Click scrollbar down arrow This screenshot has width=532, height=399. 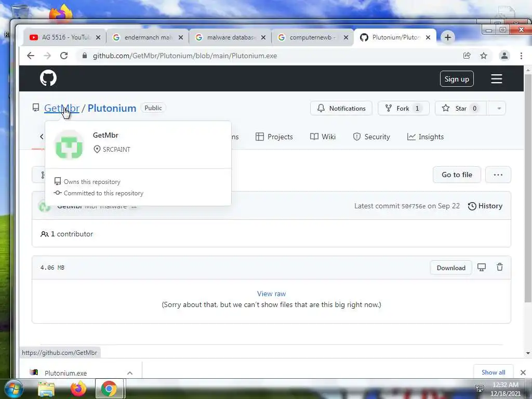tap(528, 353)
